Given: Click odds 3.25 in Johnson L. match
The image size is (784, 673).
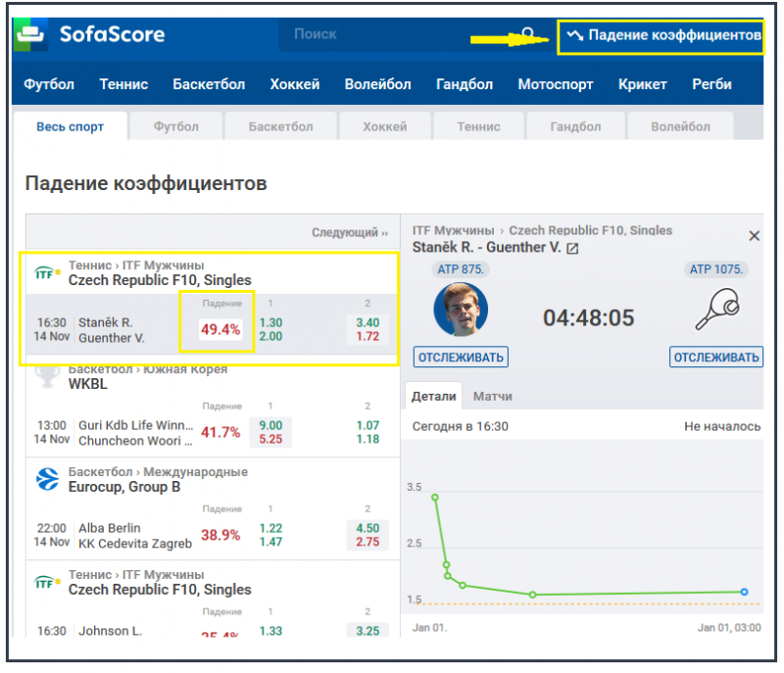Looking at the screenshot, I should 367,631.
